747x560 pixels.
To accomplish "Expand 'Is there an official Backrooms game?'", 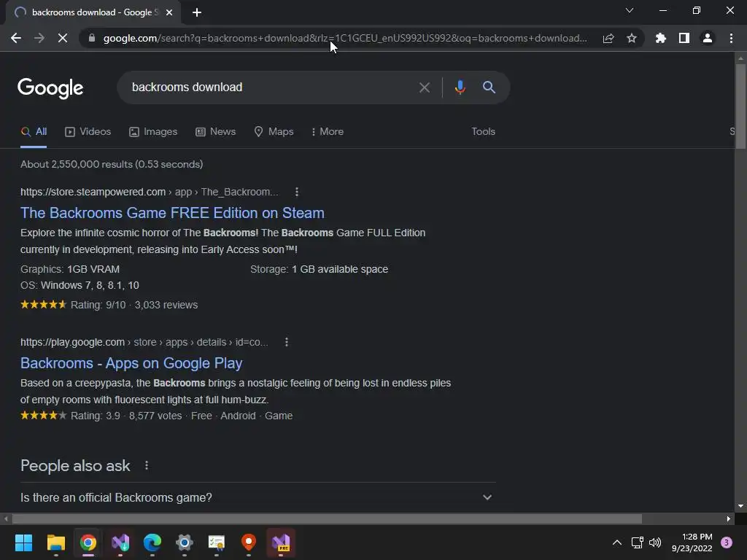I will [258, 497].
